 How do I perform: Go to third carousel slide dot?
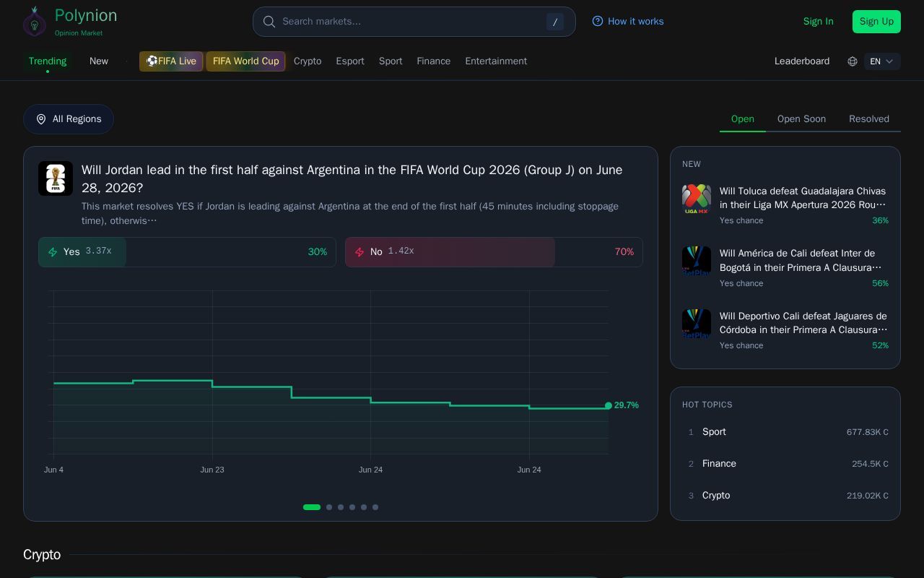341,507
